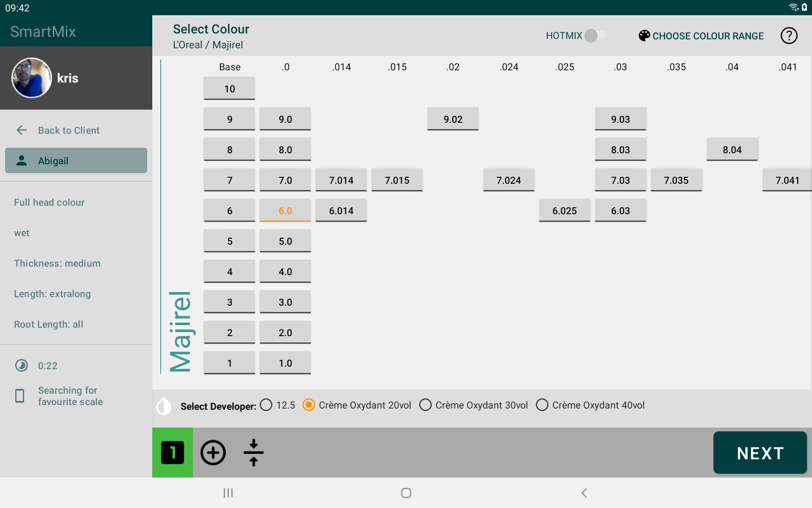Open kris profile avatar
812x508 pixels.
[x=32, y=78]
